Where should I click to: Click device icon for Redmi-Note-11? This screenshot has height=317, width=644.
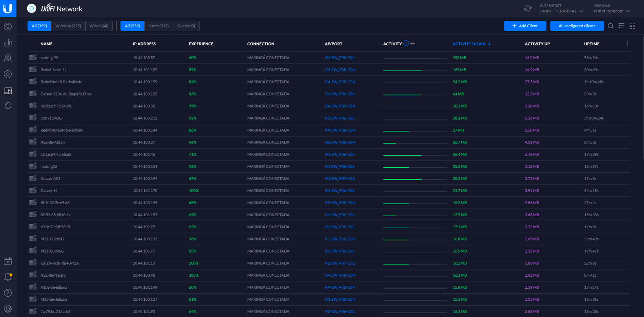pyautogui.click(x=33, y=69)
